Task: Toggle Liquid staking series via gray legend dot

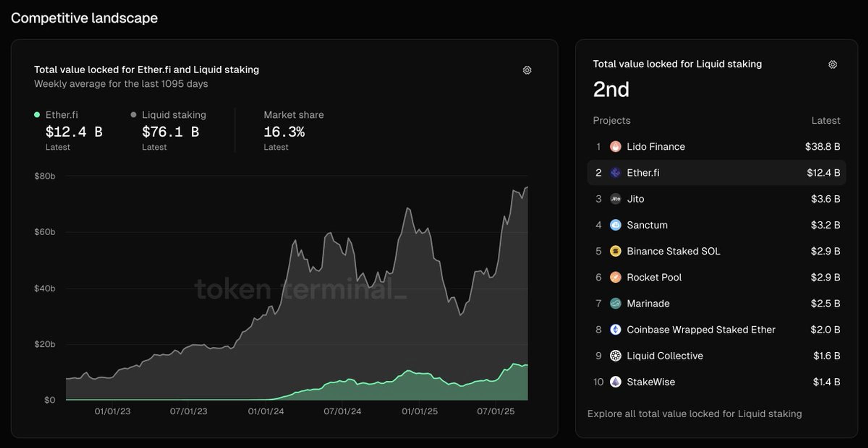Action: pyautogui.click(x=133, y=115)
